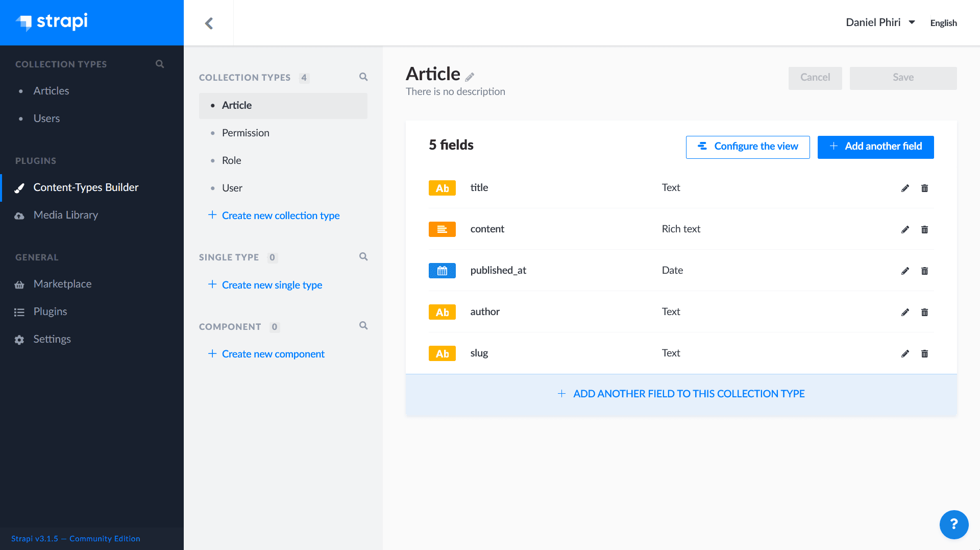
Task: Click the Strapi logo
Action: pos(52,22)
